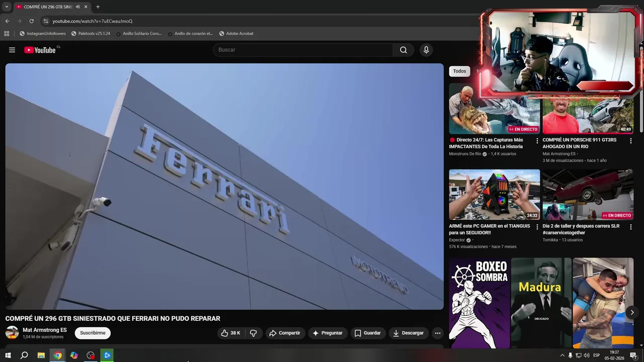Share the video with Compartir
Screen dimensions: 644x362
coord(285,333)
